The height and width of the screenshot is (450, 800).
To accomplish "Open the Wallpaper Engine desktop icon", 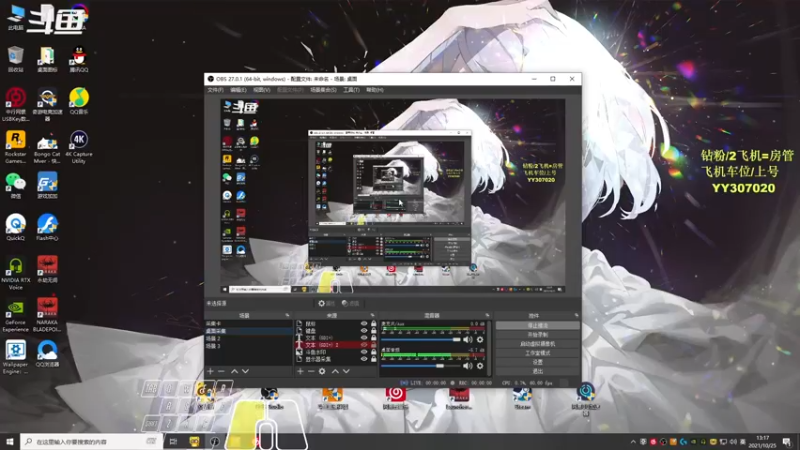I will point(15,357).
